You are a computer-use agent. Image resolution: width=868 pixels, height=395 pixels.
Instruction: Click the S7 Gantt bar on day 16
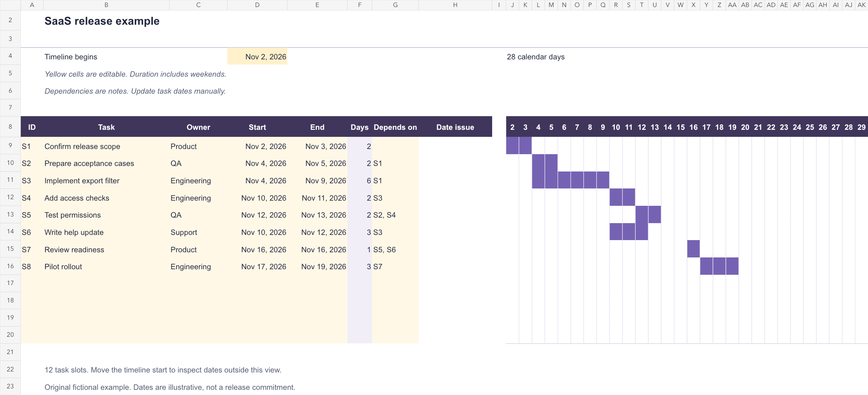coord(693,249)
